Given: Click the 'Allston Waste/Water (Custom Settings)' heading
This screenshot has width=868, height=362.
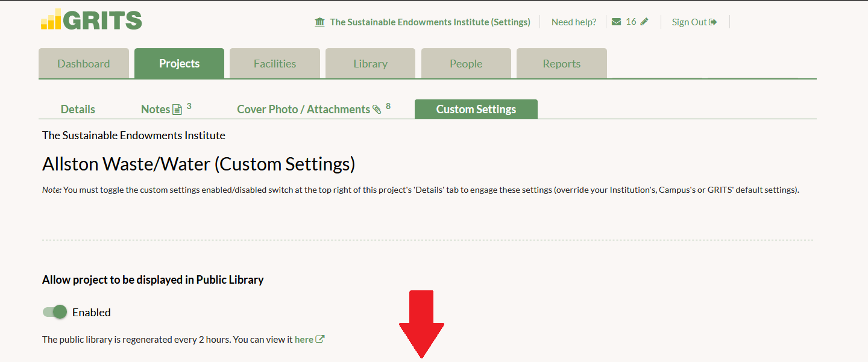Looking at the screenshot, I should [199, 164].
